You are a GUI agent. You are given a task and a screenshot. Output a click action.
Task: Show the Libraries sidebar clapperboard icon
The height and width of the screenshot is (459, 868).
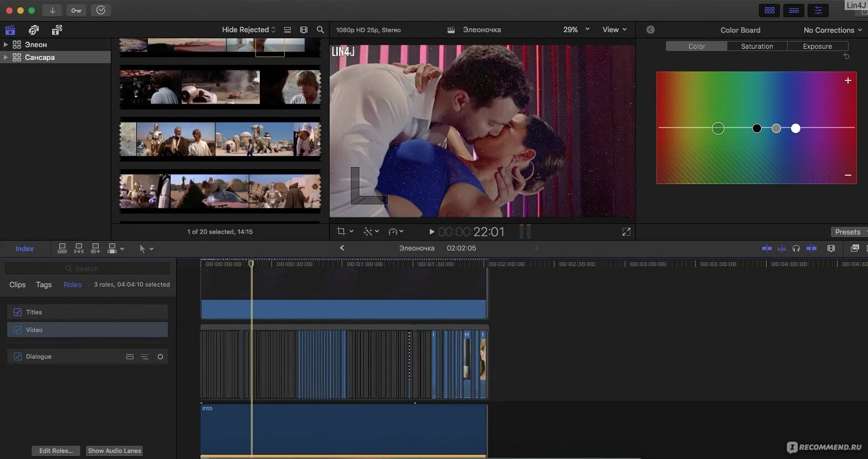(x=10, y=30)
